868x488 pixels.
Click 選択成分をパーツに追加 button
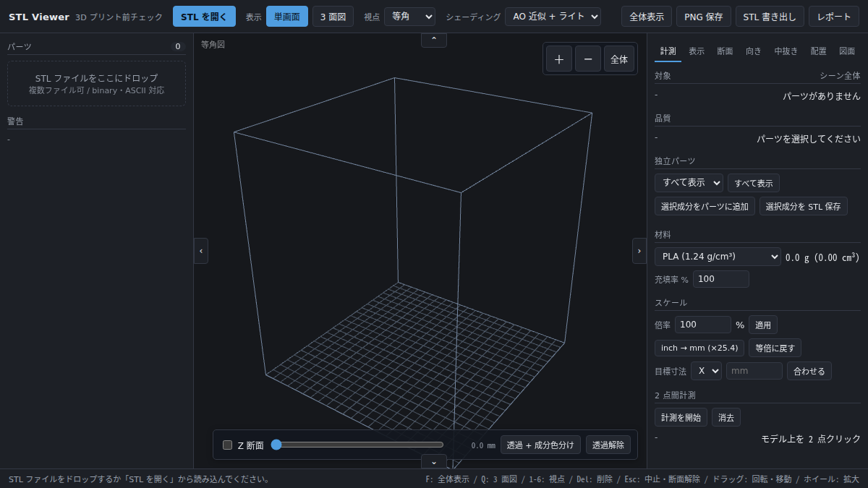click(x=705, y=206)
